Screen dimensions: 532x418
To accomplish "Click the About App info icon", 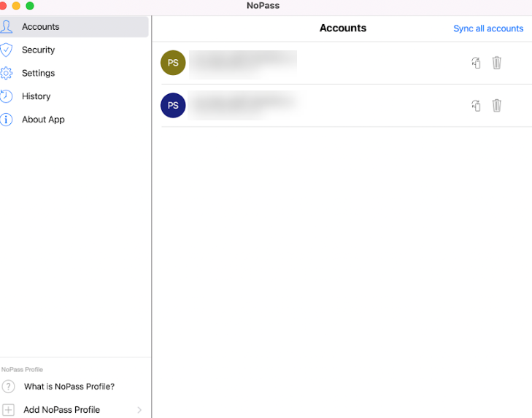I will [x=6, y=120].
